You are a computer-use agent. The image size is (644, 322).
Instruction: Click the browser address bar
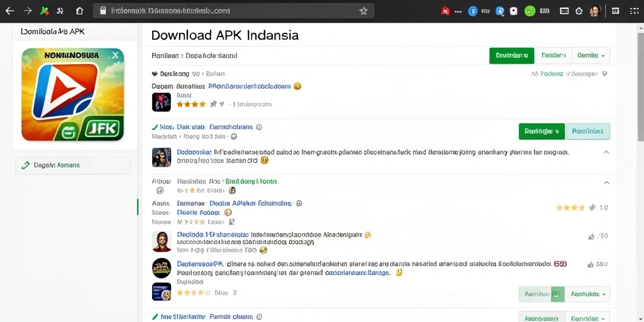tap(233, 11)
